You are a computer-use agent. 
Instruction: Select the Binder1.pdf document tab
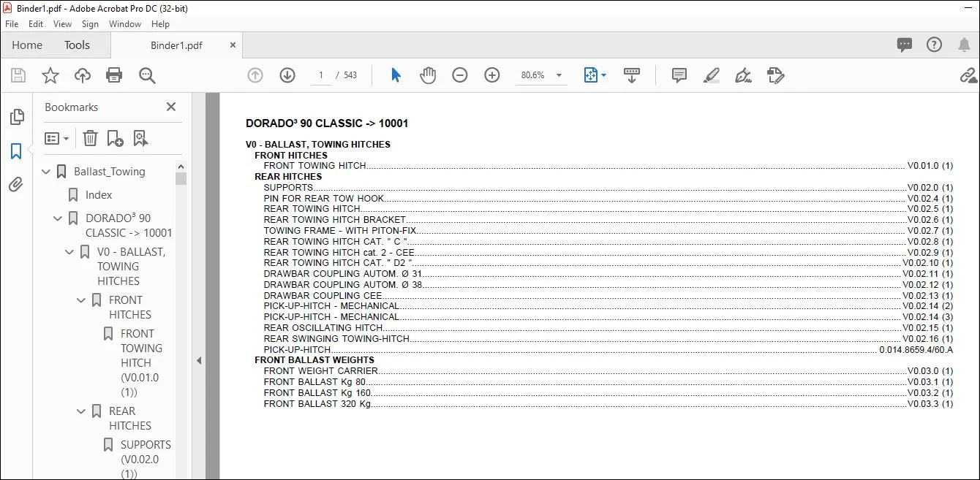tap(176, 45)
